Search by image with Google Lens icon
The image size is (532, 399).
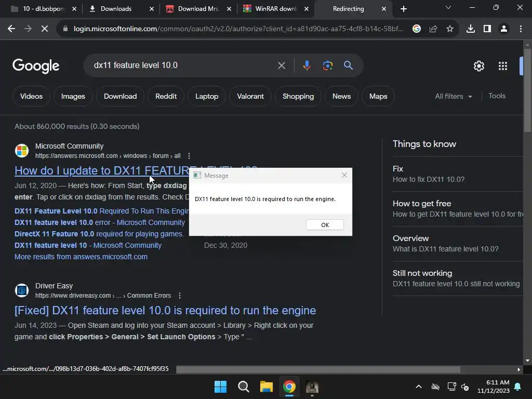pyautogui.click(x=327, y=65)
